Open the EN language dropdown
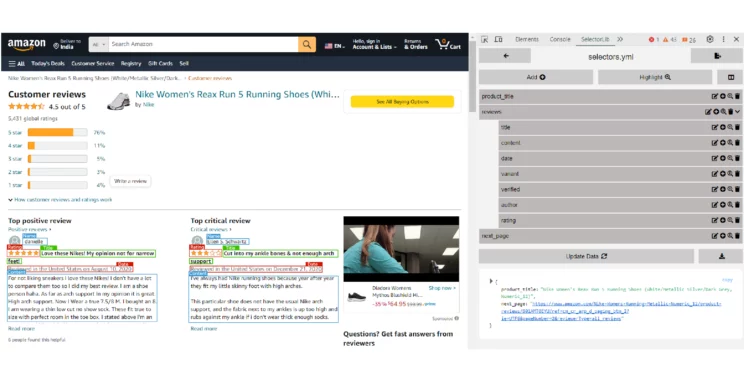The height and width of the screenshot is (378, 744). pyautogui.click(x=335, y=46)
